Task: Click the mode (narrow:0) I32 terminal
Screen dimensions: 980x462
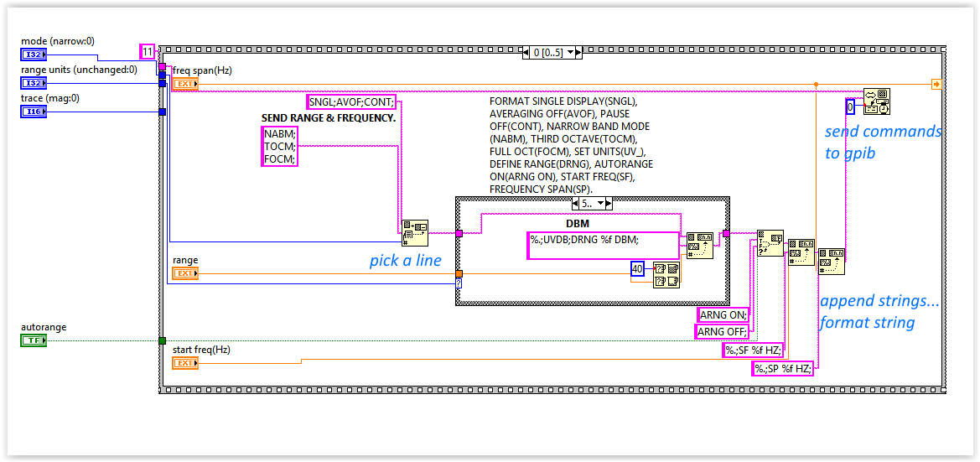Action: click(34, 55)
